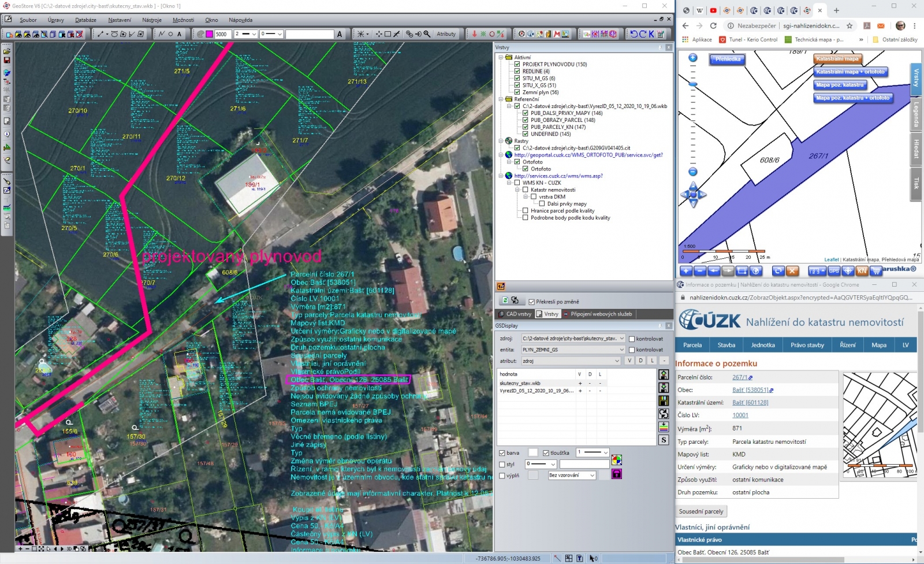
Task: Open the Úpravy menu
Action: (x=56, y=20)
